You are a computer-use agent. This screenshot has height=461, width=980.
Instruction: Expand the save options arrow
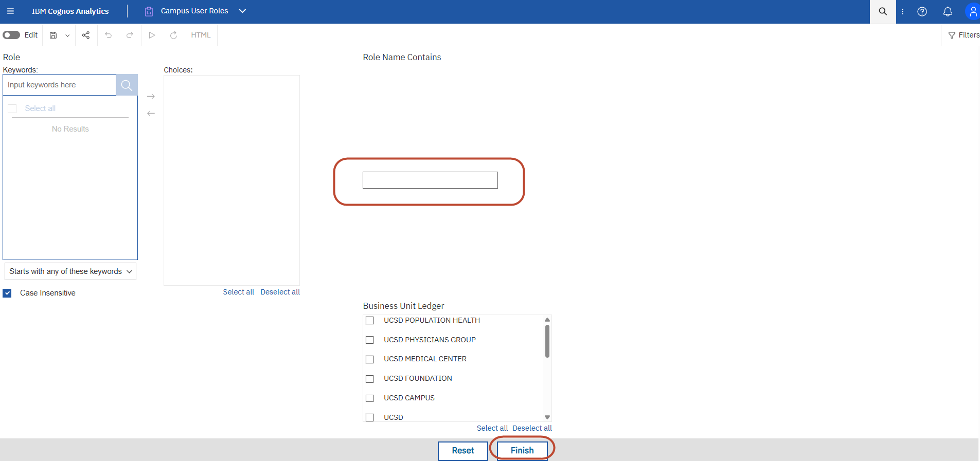67,35
